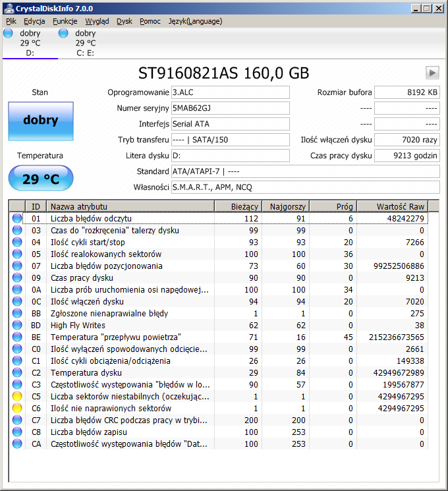Click the status circle for attribute CA
The image size is (448, 491).
coord(17,444)
